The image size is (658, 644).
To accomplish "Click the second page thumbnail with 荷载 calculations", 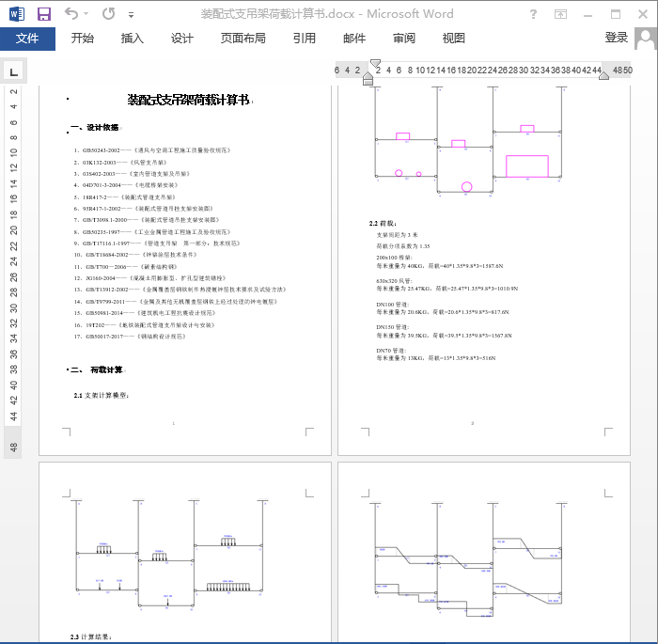I will (x=486, y=263).
